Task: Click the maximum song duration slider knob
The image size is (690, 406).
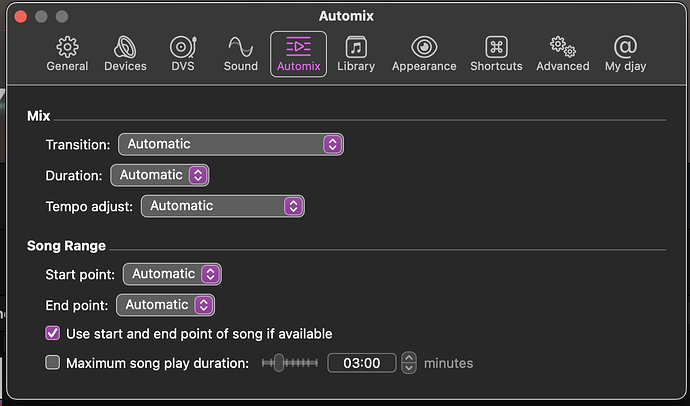Action: click(x=279, y=363)
